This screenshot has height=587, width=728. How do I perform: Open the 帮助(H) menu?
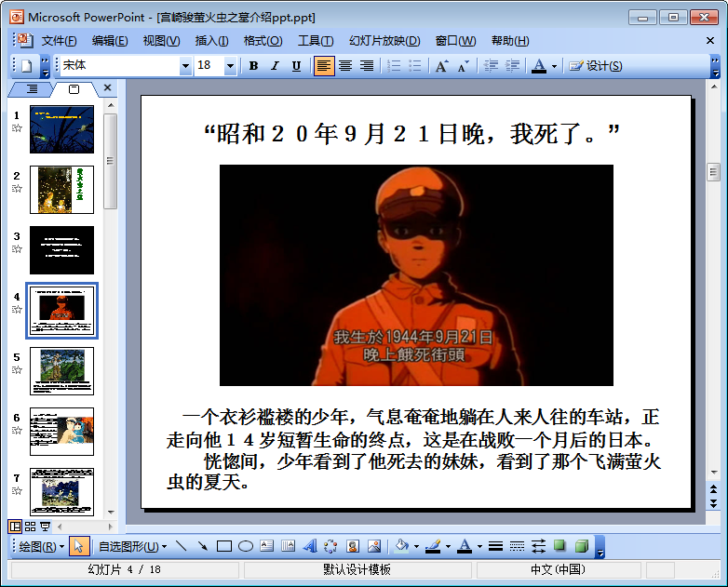click(x=510, y=41)
